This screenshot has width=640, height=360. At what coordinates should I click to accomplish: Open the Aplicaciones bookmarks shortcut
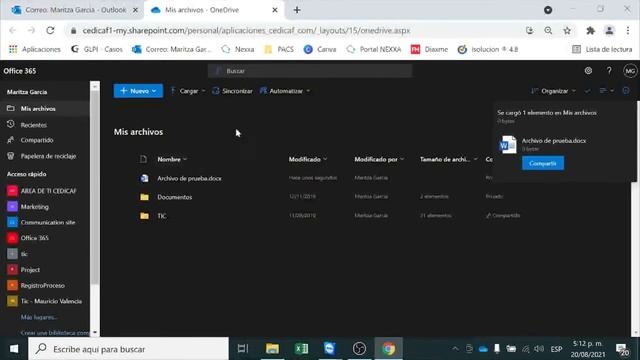(x=35, y=49)
